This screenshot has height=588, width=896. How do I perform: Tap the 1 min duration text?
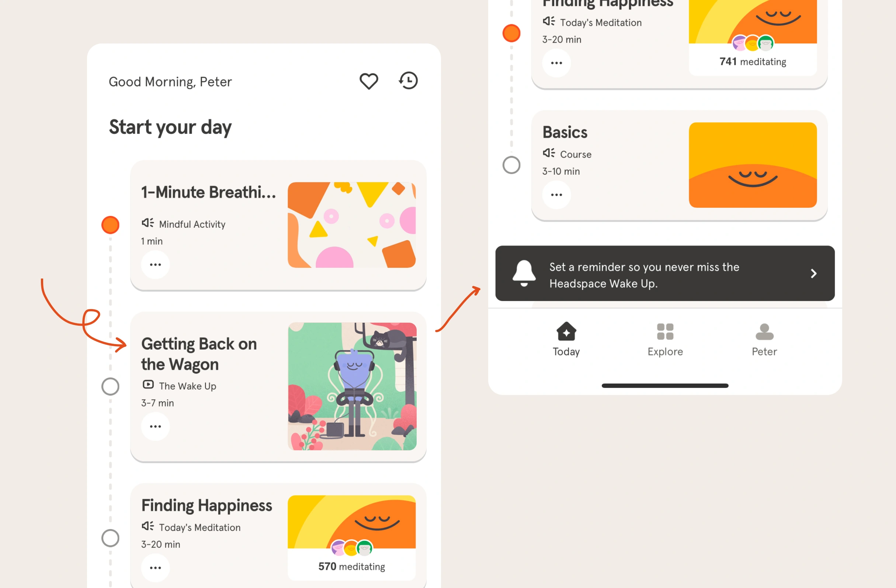coord(152,241)
